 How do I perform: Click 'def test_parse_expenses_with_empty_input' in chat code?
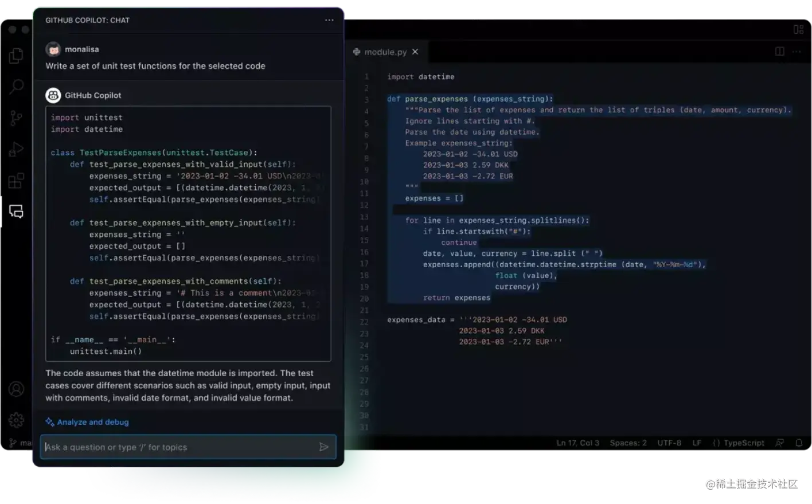point(183,222)
